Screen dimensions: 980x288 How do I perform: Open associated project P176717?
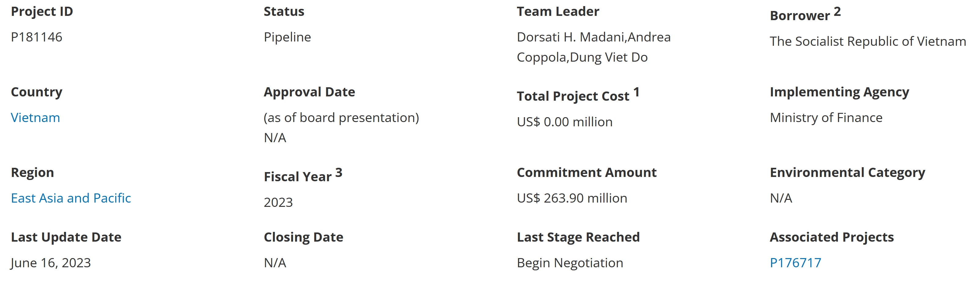(x=795, y=263)
